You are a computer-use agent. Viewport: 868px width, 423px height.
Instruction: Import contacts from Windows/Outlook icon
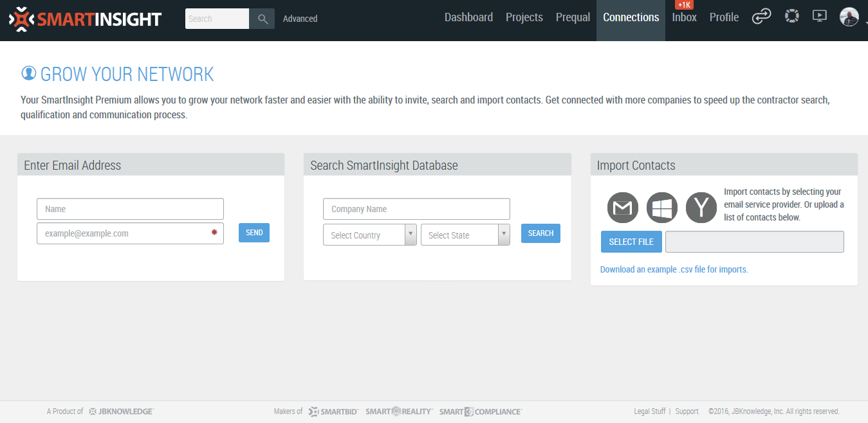[x=661, y=208]
